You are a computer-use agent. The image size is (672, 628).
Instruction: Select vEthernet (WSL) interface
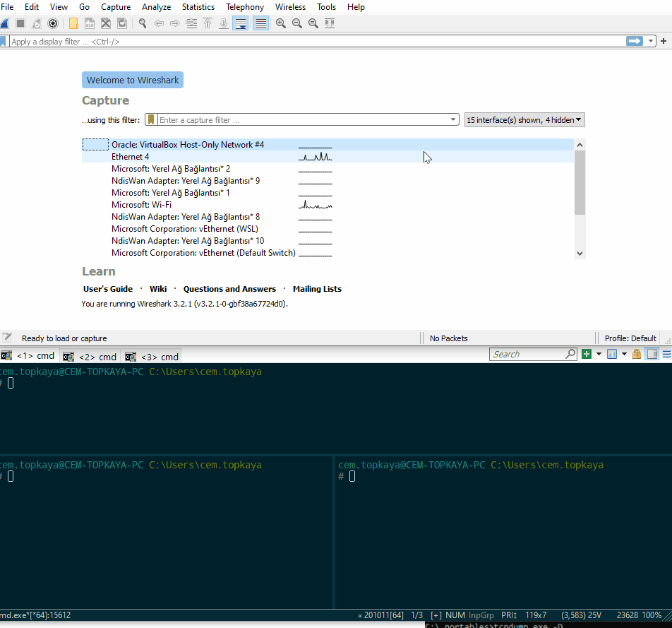pos(328,229)
